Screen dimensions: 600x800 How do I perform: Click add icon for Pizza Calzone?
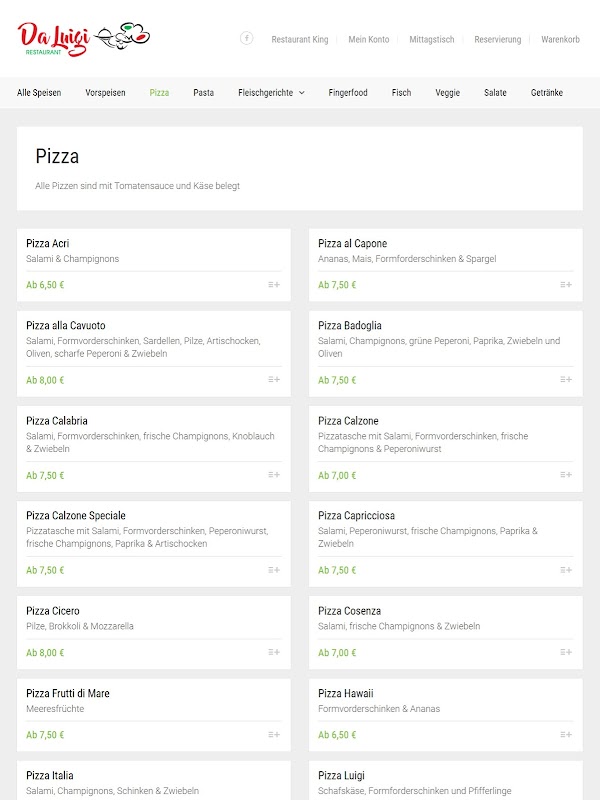pyautogui.click(x=566, y=475)
